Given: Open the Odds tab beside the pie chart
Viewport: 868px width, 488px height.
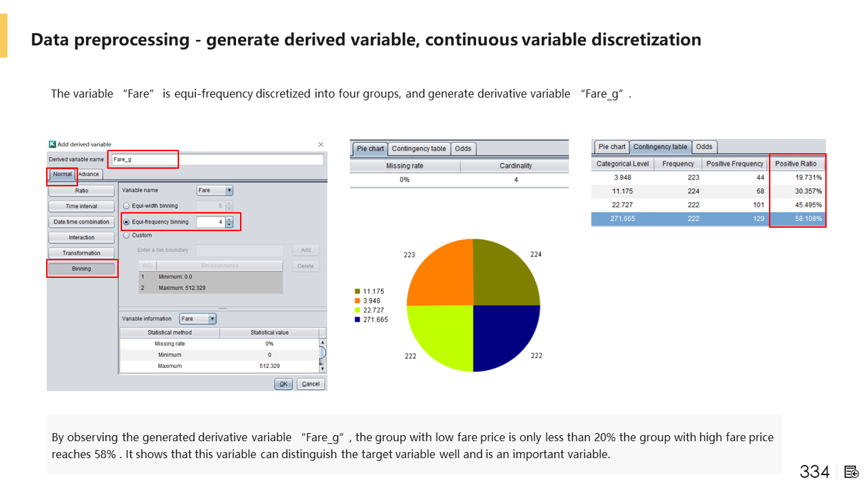Looking at the screenshot, I should tap(463, 148).
